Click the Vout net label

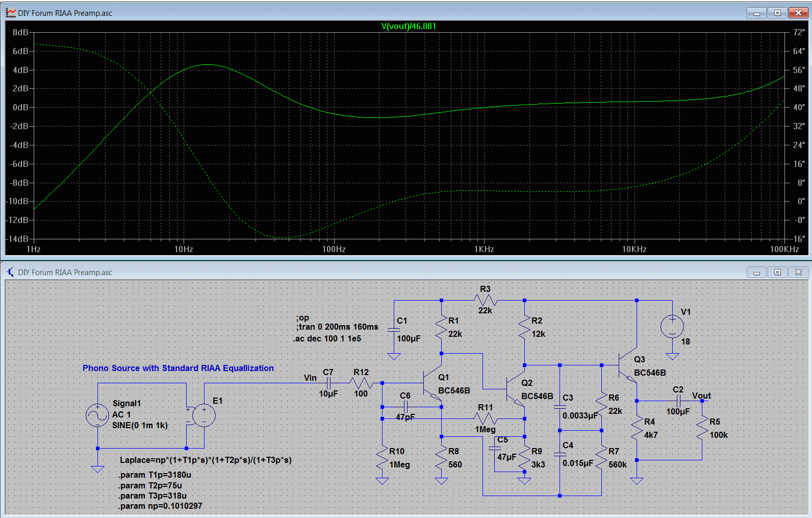coord(701,396)
